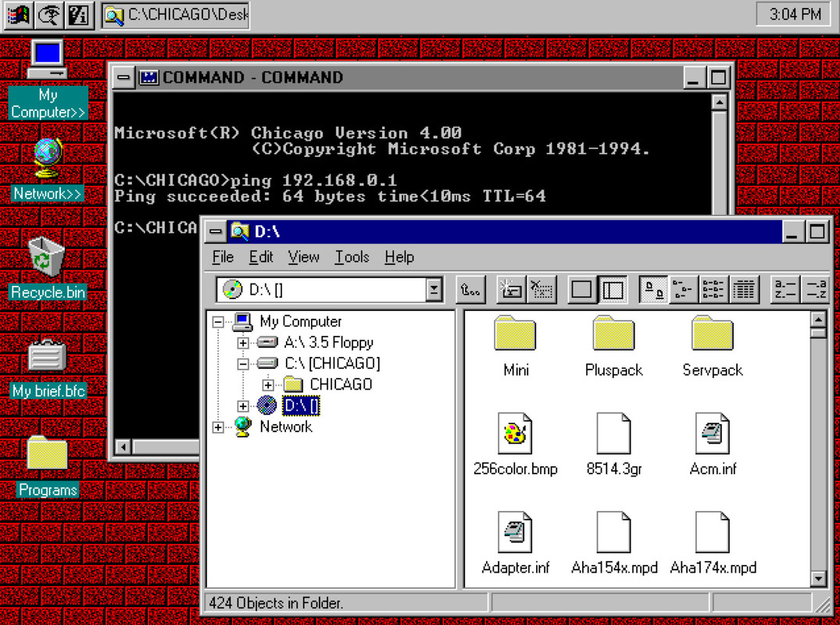
Task: Click the 3:04 PM clock
Action: click(795, 14)
